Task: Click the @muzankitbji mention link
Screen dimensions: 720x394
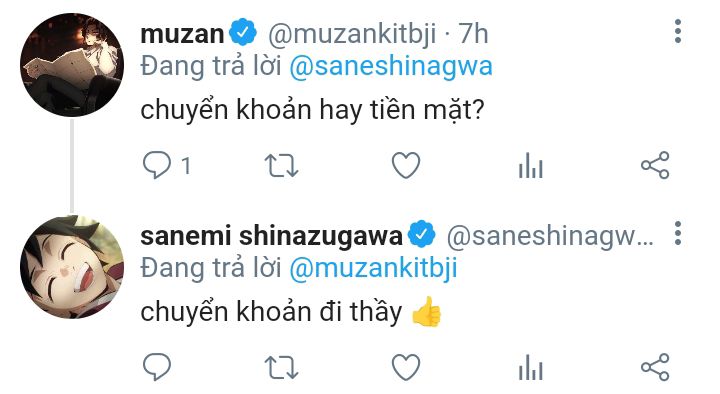Action: (373, 268)
